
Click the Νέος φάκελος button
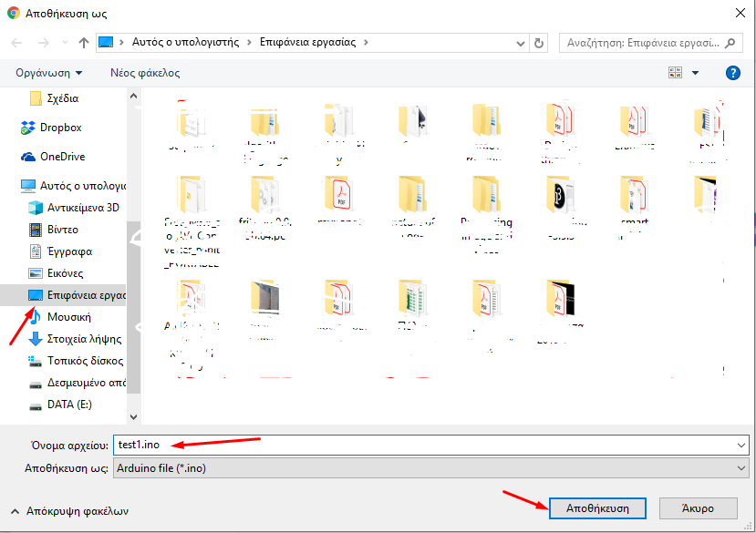pyautogui.click(x=145, y=73)
